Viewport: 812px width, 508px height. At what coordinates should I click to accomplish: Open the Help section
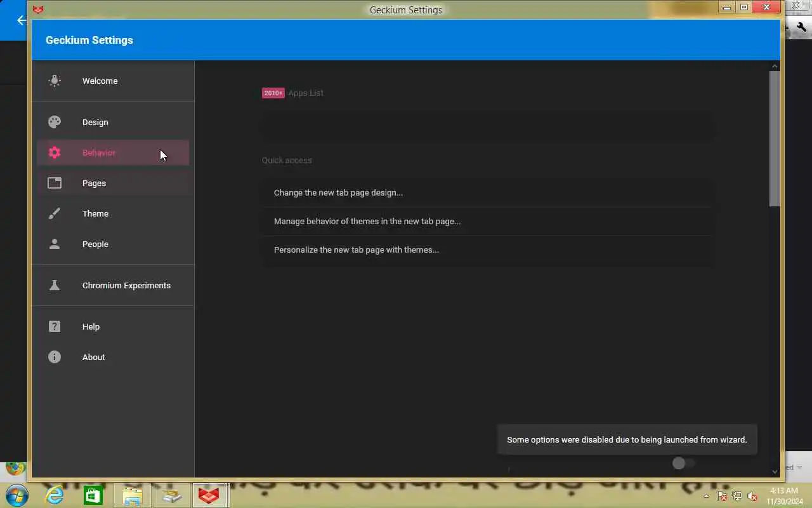[113, 326]
